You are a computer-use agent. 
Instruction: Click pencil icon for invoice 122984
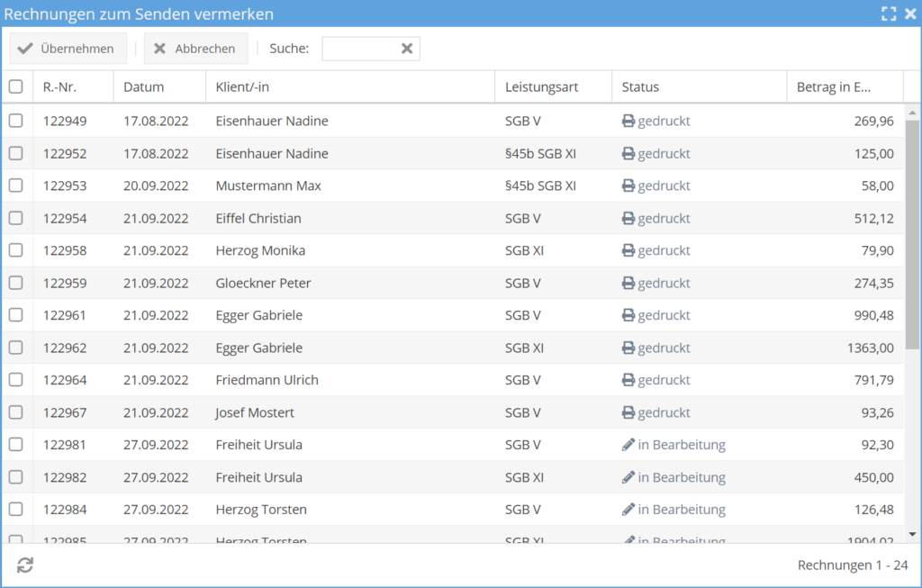pyautogui.click(x=628, y=510)
